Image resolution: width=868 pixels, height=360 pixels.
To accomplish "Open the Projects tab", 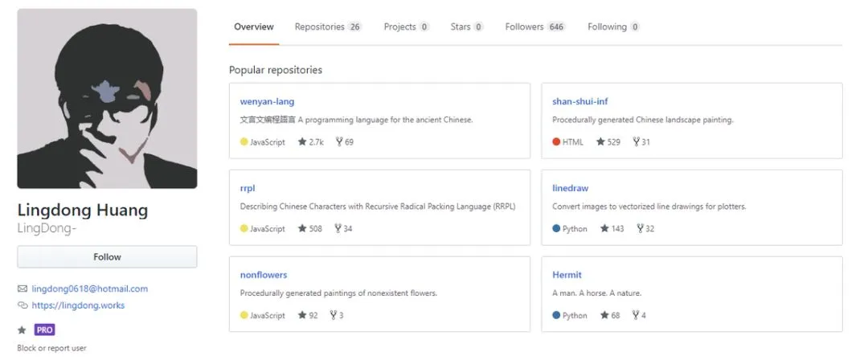I will click(x=406, y=27).
